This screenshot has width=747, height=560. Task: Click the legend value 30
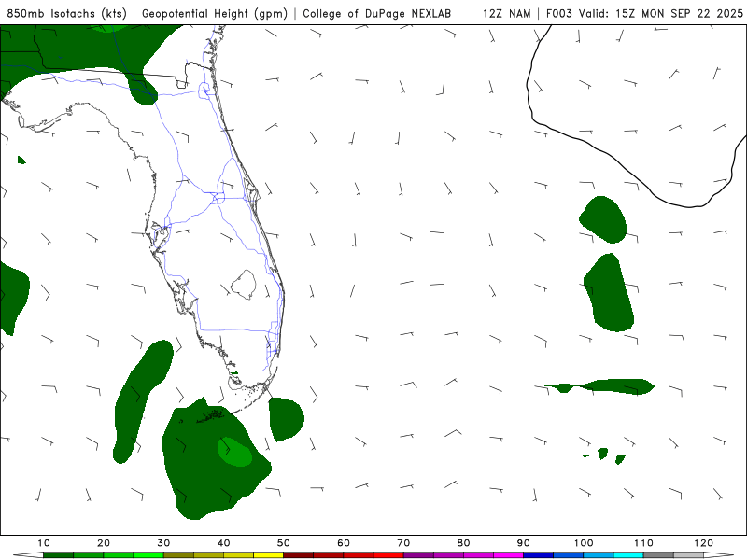coord(163,543)
